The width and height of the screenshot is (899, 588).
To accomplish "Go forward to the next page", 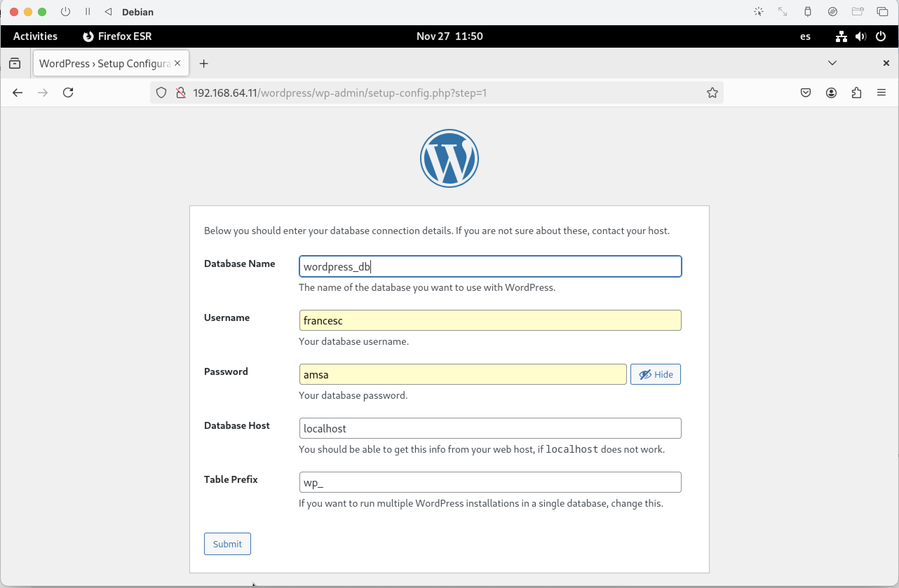I will pyautogui.click(x=43, y=93).
